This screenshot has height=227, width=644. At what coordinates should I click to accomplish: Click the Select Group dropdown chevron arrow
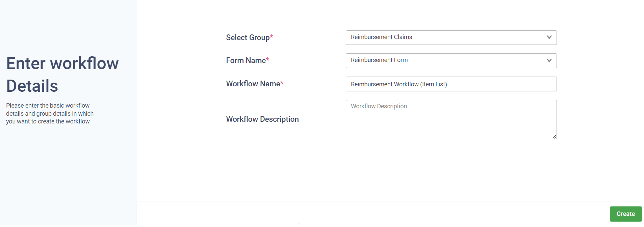coord(549,37)
